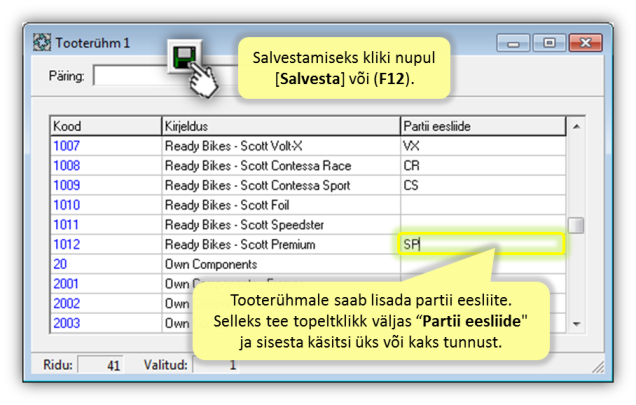The height and width of the screenshot is (405, 636).
Task: Open product group code 1010
Action: (67, 205)
